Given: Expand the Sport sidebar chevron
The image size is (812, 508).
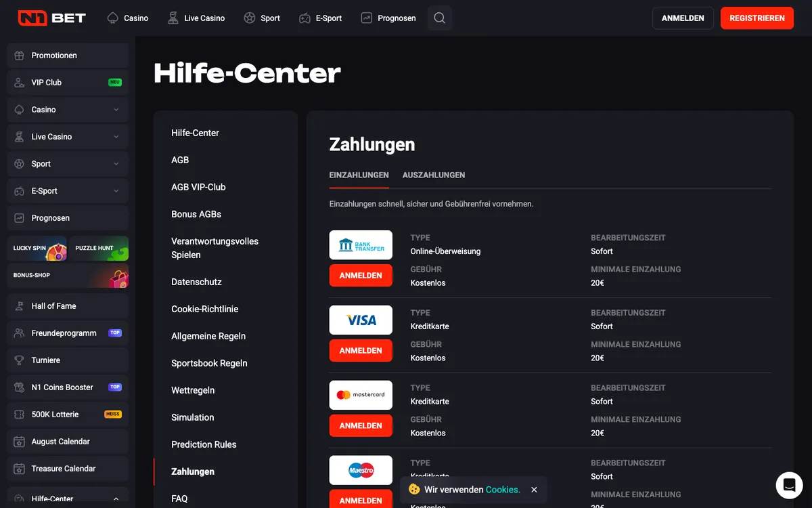Looking at the screenshot, I should tap(116, 164).
